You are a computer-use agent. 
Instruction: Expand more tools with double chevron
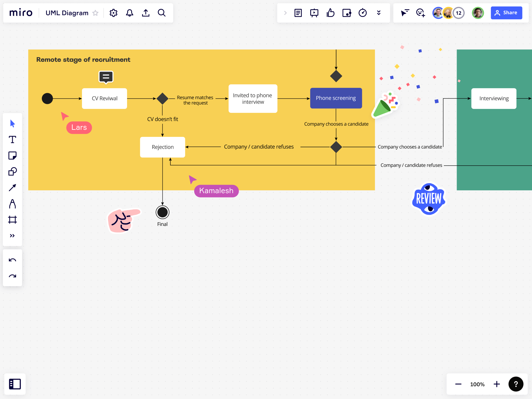tap(12, 236)
